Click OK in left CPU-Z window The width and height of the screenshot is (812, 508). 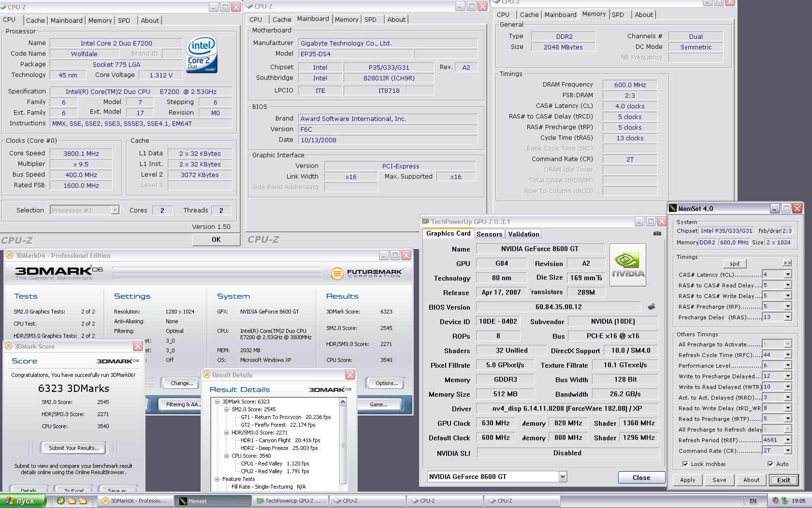(216, 239)
